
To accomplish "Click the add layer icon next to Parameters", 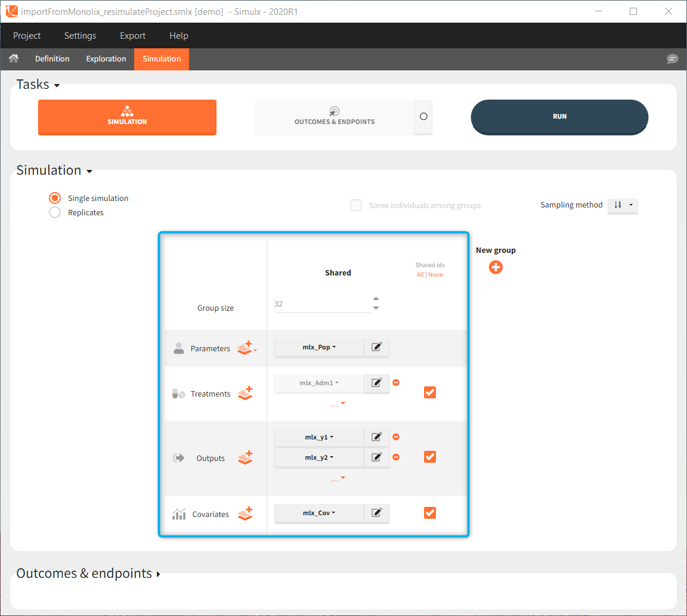I will [246, 348].
